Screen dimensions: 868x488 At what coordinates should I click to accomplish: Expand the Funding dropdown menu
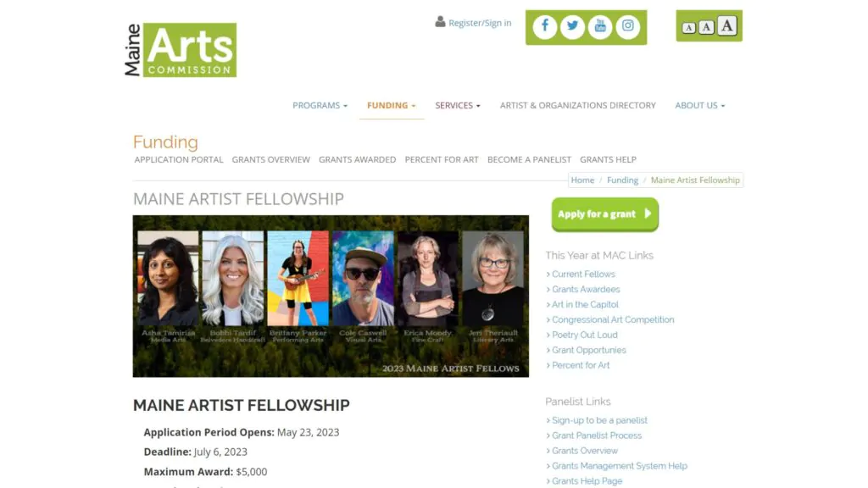coord(392,105)
